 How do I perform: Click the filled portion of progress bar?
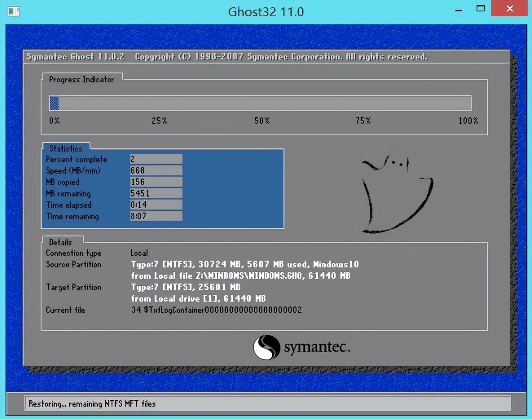[54, 103]
